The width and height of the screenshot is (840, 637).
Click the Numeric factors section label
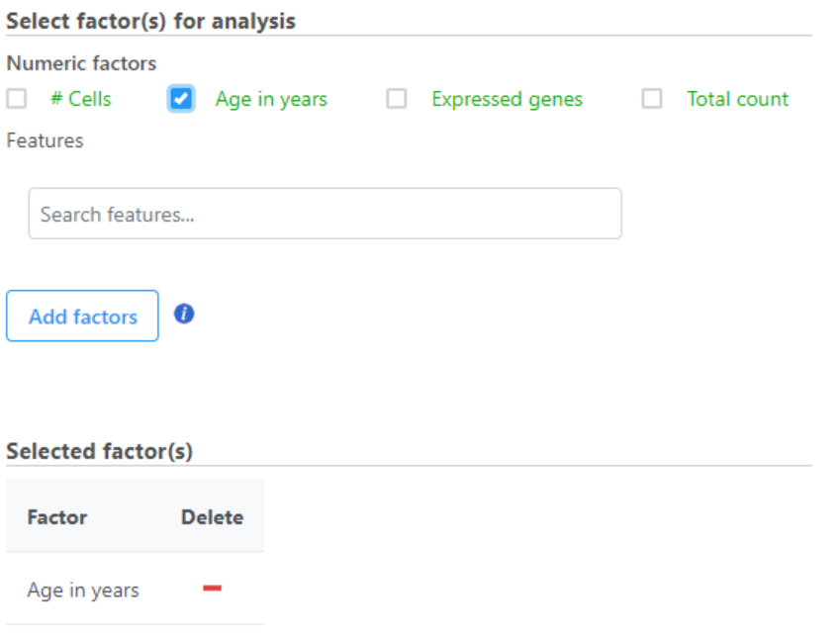click(x=81, y=63)
